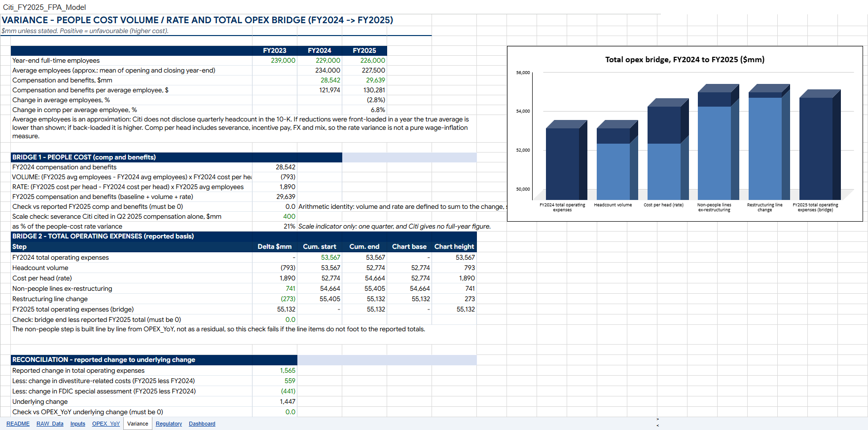Click the 'Headcount volume' step label in Bridge 2

(40, 268)
